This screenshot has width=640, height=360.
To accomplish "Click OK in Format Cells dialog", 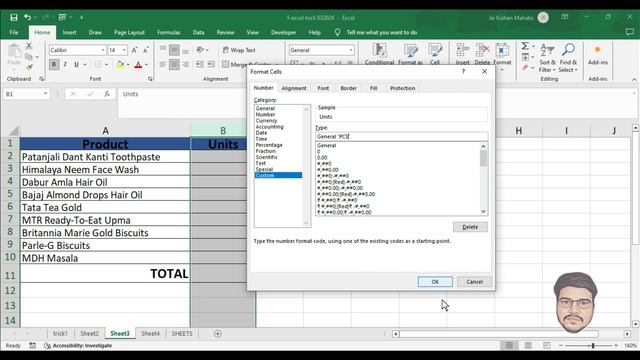I will 435,282.
